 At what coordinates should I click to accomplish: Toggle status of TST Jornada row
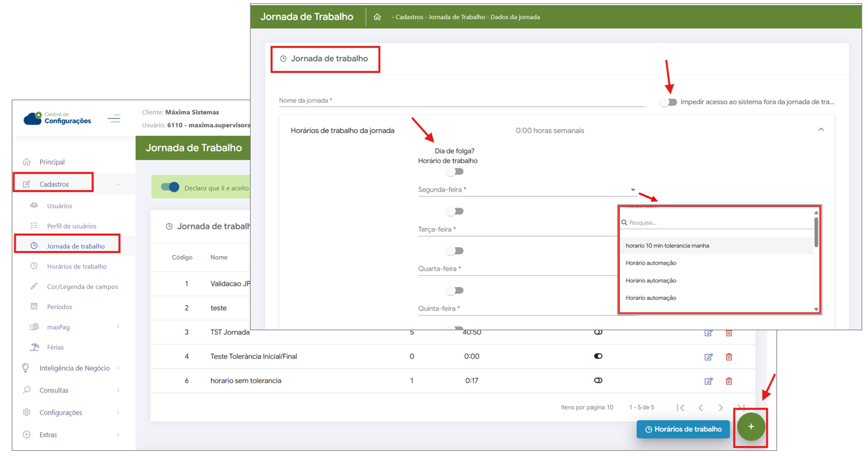(x=598, y=332)
